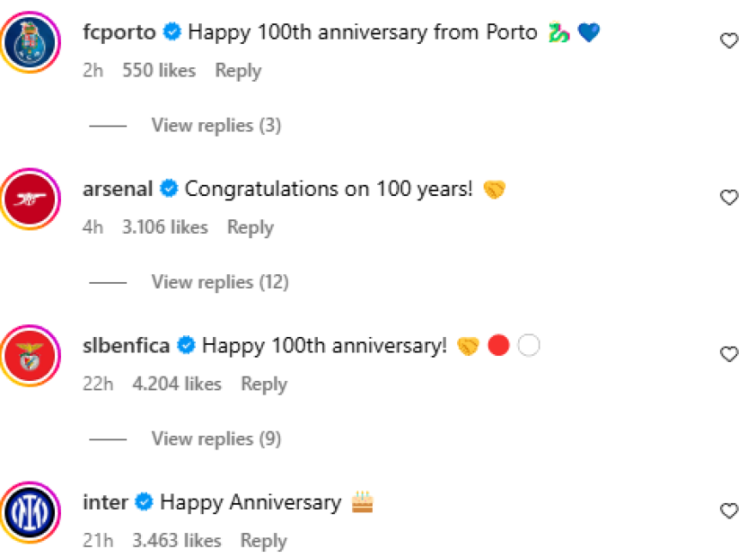Open the arsenal username link
This screenshot has height=558, width=756.
[118, 189]
